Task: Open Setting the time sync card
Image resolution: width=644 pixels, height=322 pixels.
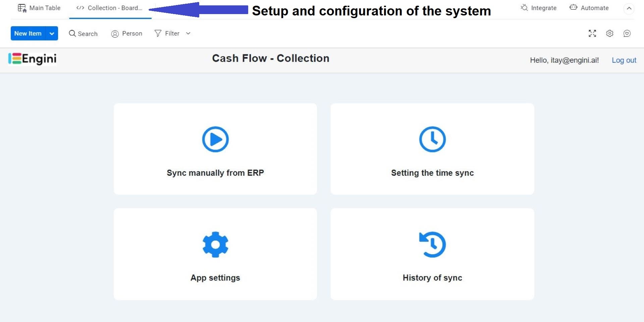Action: point(432,149)
